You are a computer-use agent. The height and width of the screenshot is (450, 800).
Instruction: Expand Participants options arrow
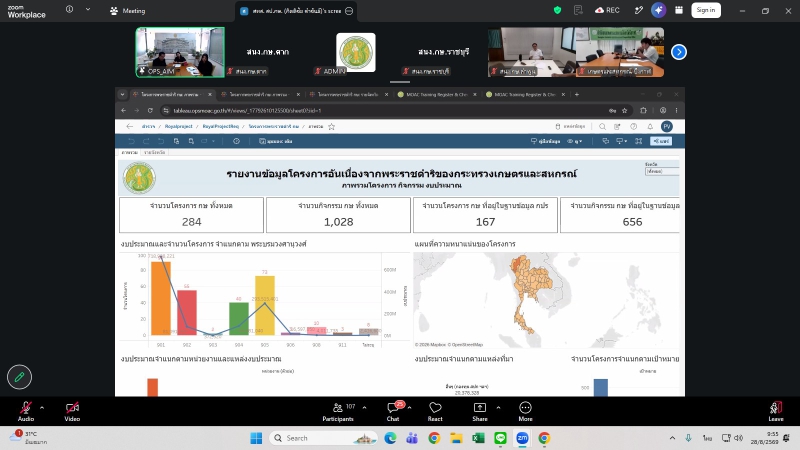click(x=364, y=408)
